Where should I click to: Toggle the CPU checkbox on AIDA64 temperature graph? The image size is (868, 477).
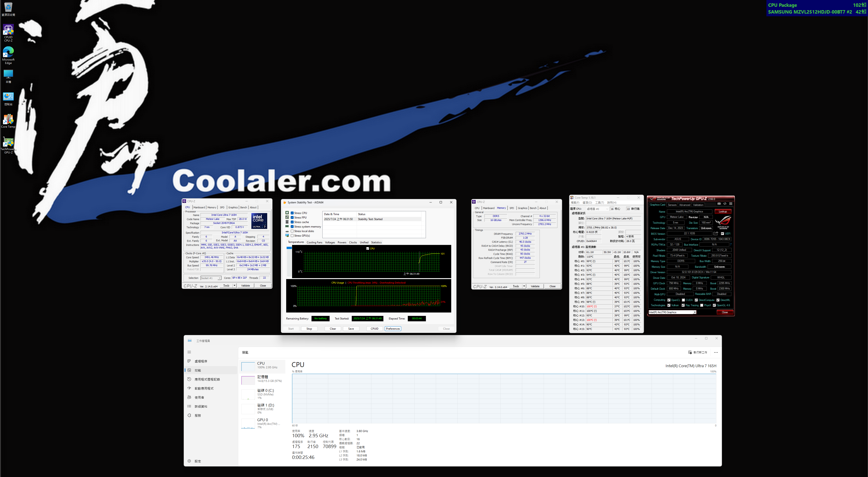[368, 249]
